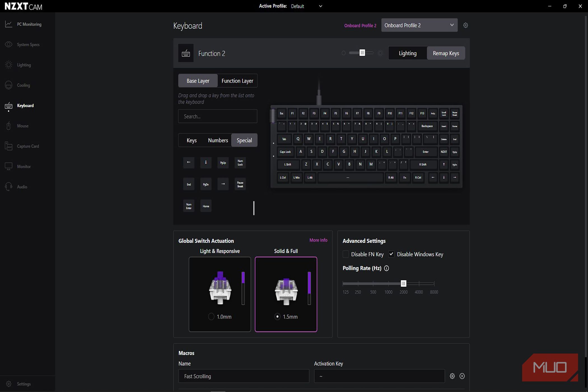Set polling rate to 8000 Hz
588x392 pixels.
[x=434, y=284]
